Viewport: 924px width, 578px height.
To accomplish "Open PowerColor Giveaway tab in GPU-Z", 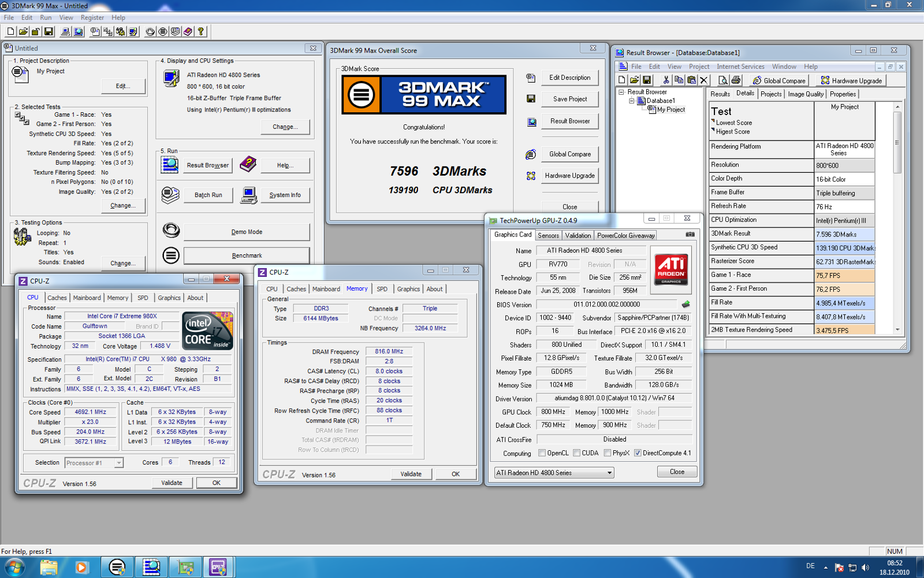I will (x=625, y=235).
